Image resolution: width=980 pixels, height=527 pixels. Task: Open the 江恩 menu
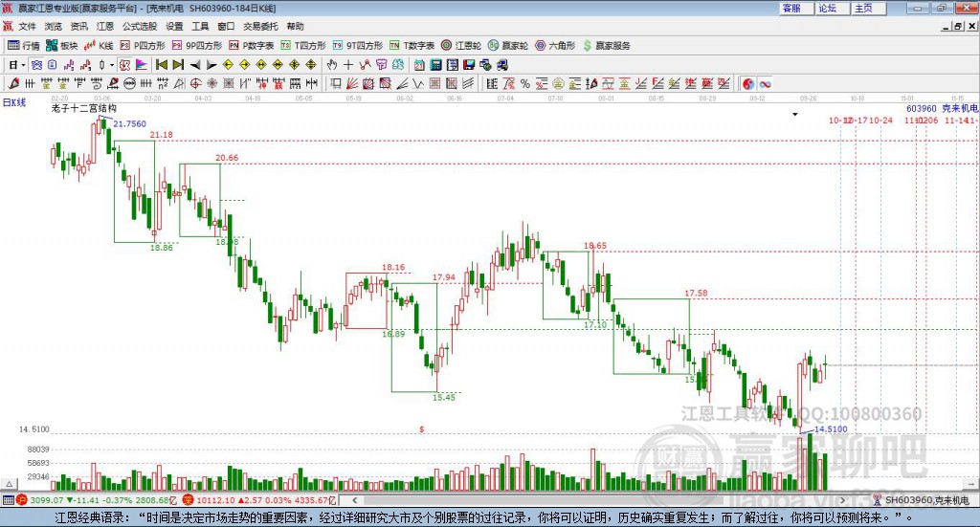105,26
